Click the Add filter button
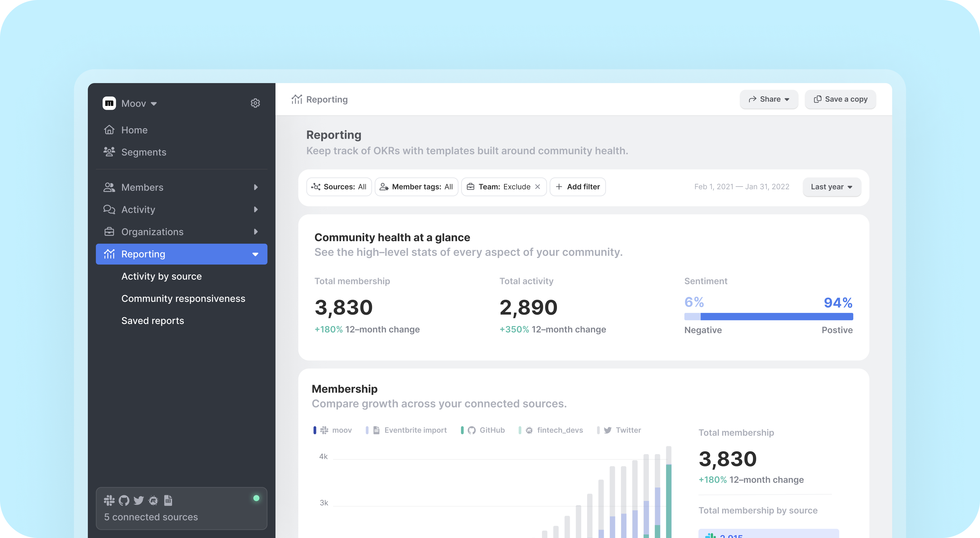This screenshot has width=980, height=538. tap(578, 187)
